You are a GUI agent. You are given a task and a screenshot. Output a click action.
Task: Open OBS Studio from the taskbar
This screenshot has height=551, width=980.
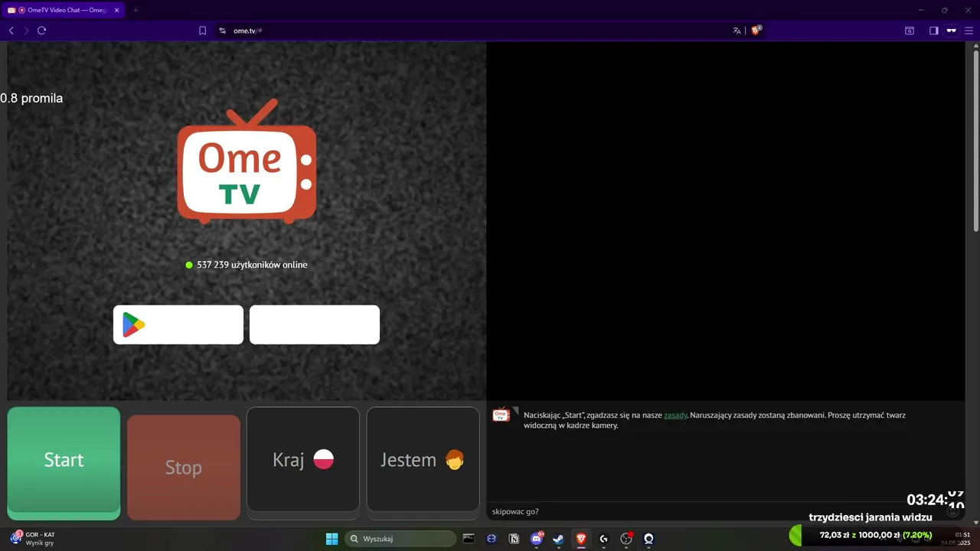coord(626,539)
